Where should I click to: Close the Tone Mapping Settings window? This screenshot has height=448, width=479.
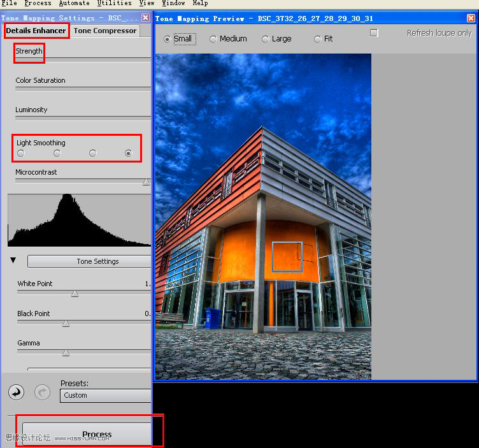tap(146, 18)
